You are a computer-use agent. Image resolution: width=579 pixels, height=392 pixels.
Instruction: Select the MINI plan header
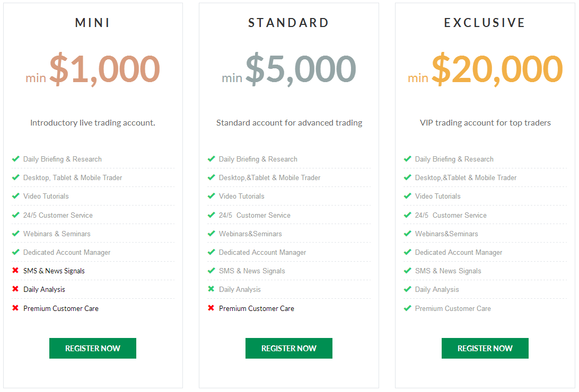[92, 23]
